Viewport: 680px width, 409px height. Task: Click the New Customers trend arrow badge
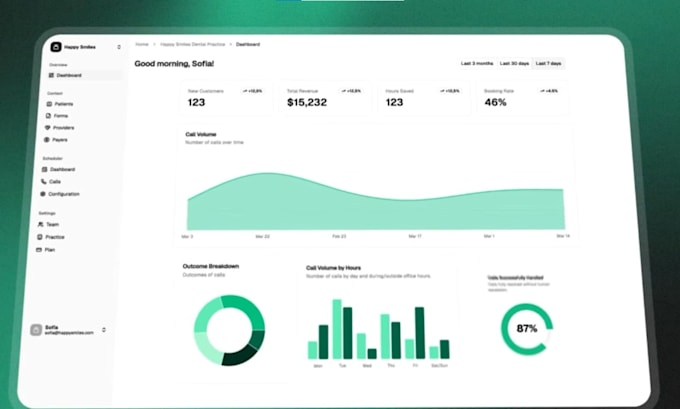point(252,91)
